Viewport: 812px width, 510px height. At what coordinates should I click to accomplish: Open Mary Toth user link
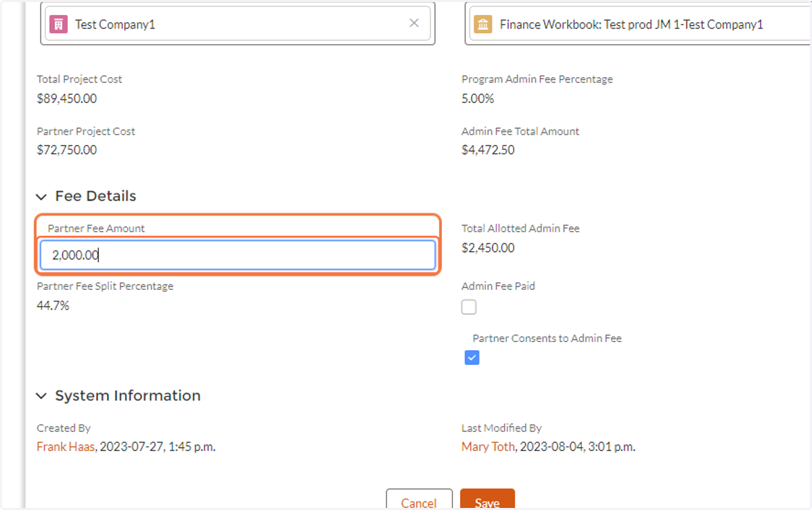pyautogui.click(x=488, y=447)
